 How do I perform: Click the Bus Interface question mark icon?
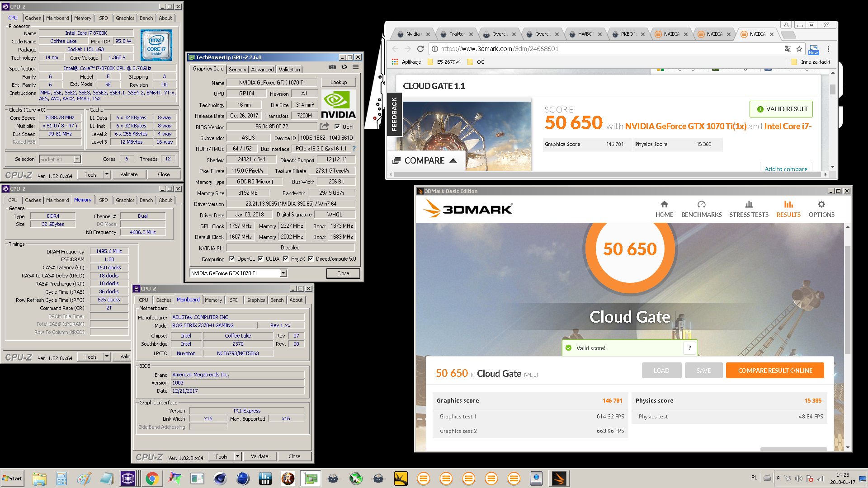(354, 149)
